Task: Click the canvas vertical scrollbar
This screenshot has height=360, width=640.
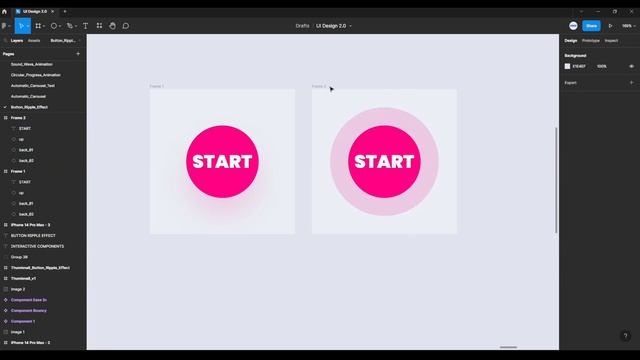Action: tap(556, 180)
